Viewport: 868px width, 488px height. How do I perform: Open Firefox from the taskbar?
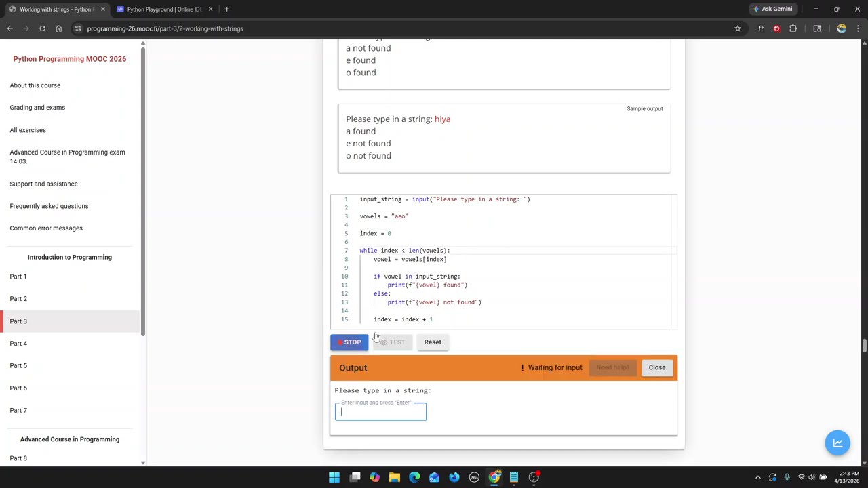454,477
